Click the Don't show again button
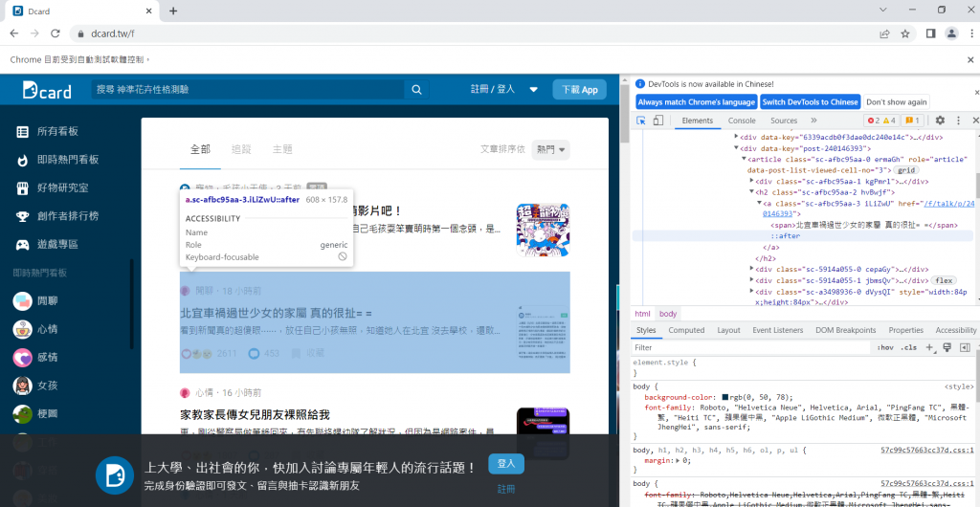This screenshot has width=980, height=507. (x=896, y=101)
